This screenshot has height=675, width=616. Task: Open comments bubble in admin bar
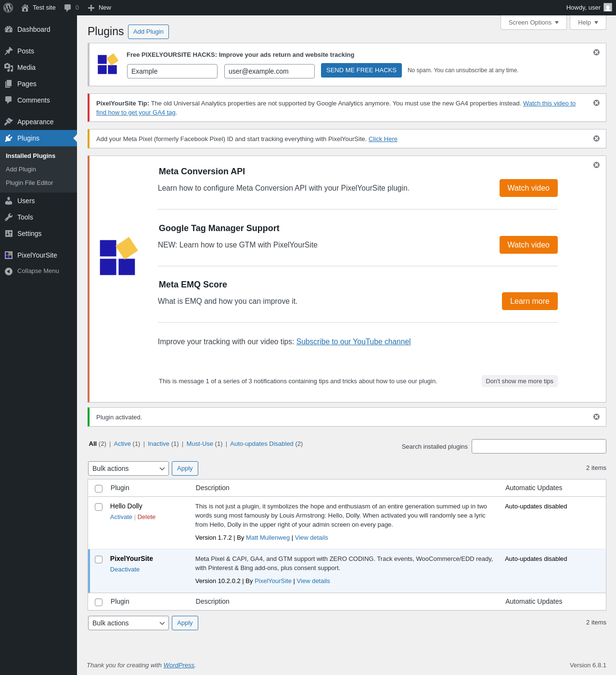tap(68, 8)
